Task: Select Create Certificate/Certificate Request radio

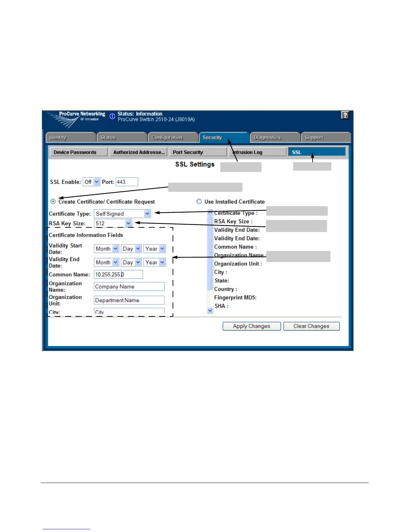Action: [x=53, y=202]
